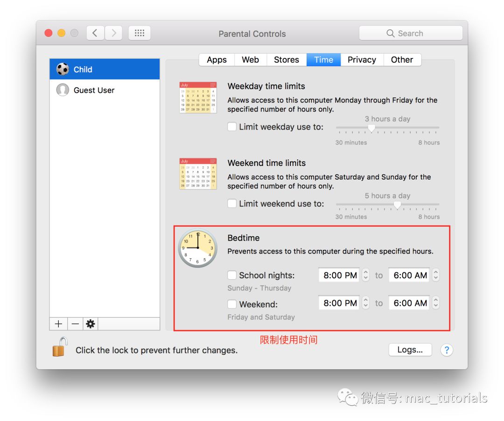Adjust School nights 6:00 AM end stepper
The width and height of the screenshot is (504, 421).
[x=435, y=275]
